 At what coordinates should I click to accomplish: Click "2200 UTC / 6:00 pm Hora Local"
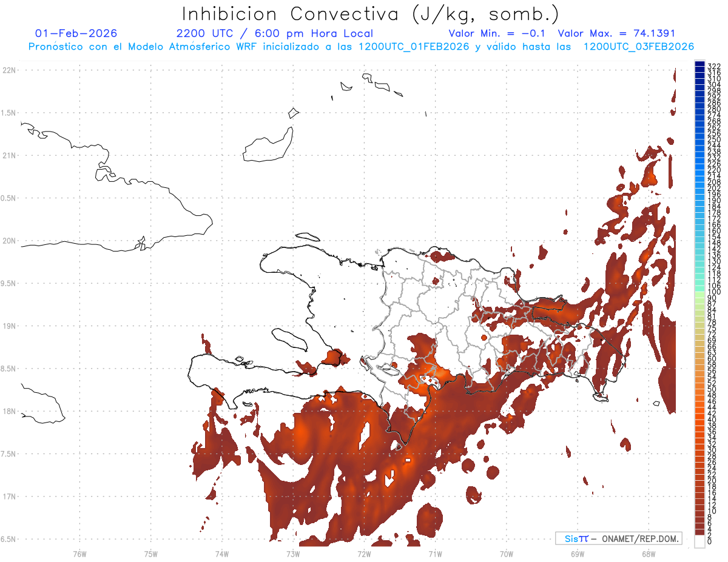click(x=274, y=33)
